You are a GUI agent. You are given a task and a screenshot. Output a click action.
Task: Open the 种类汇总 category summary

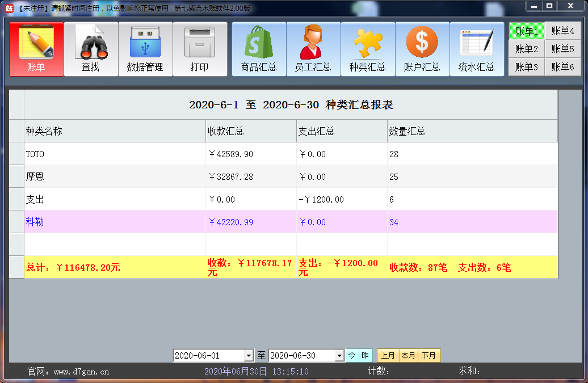pos(367,49)
